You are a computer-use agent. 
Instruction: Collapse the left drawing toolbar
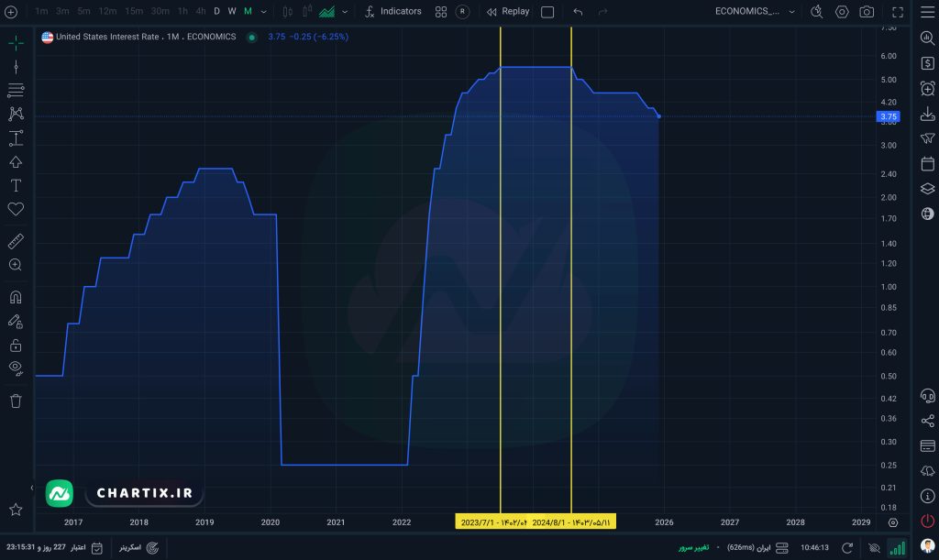pos(32,488)
